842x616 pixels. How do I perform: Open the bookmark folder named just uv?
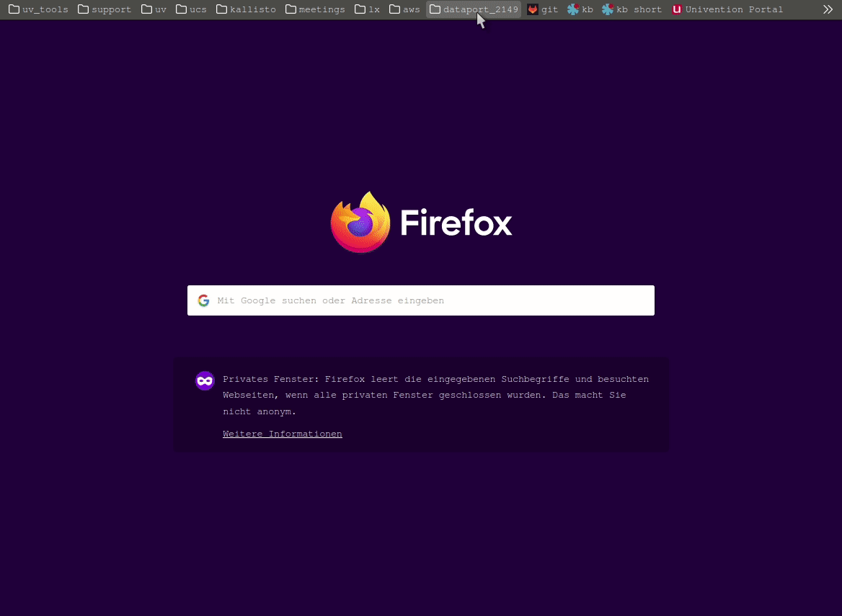[154, 9]
